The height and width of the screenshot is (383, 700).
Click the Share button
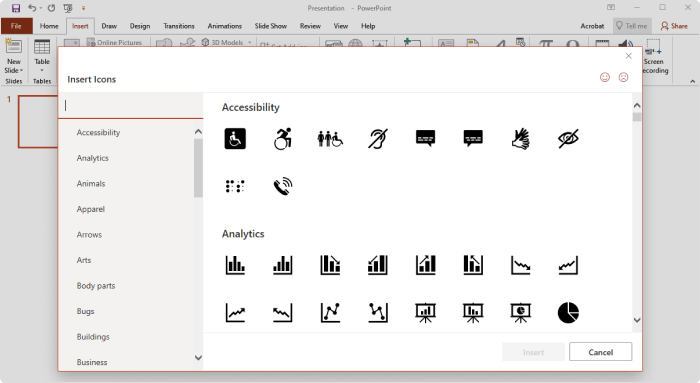[x=674, y=26]
